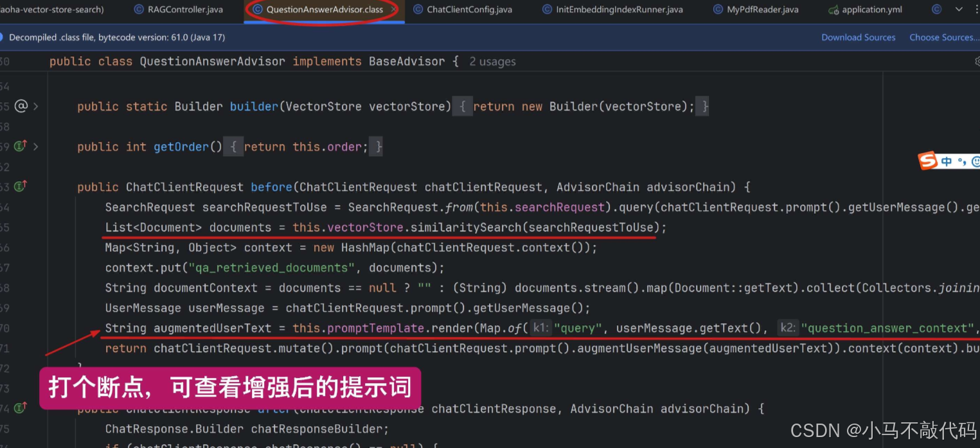Click the @ gutter icon beside builder method
980x448 pixels.
21,106
